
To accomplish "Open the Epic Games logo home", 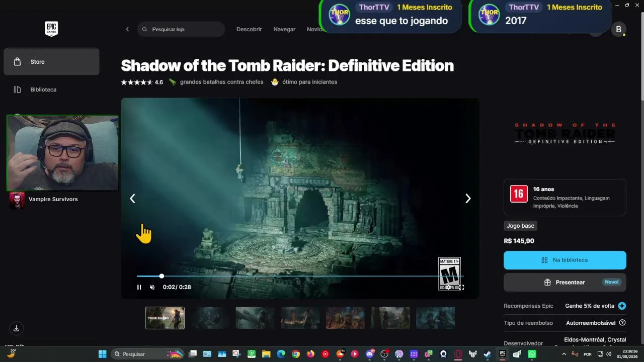I will pos(51,29).
